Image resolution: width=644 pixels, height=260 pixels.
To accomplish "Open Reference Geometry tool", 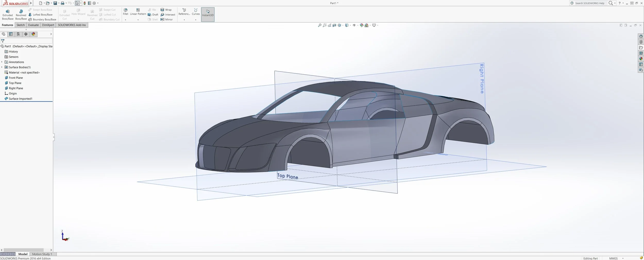I will pyautogui.click(x=184, y=12).
